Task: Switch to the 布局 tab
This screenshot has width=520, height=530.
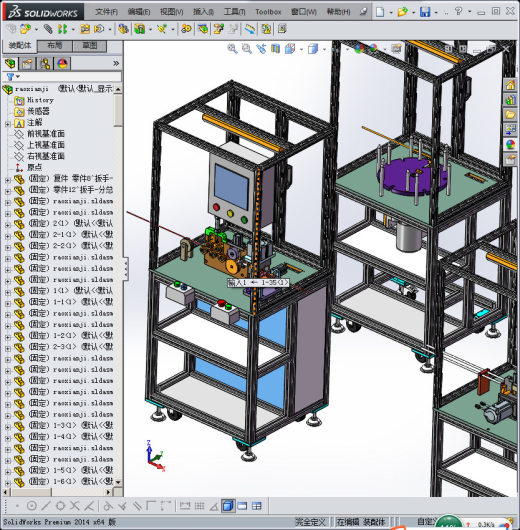Action: [x=54, y=46]
